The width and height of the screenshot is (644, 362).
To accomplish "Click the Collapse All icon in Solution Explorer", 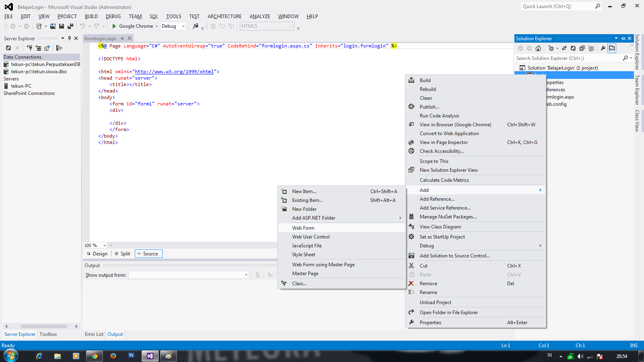I will click(x=582, y=48).
